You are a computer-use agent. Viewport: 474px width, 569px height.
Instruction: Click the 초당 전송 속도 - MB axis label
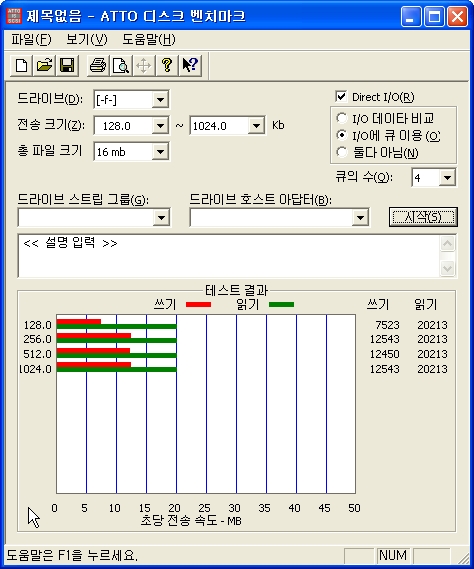coord(191,521)
